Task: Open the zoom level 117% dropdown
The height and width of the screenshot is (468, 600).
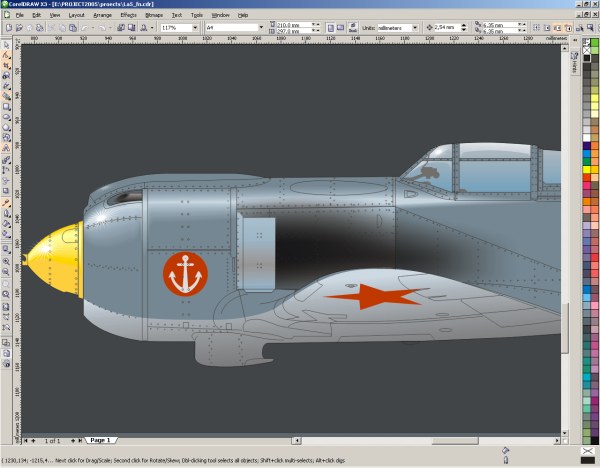Action: pos(195,28)
